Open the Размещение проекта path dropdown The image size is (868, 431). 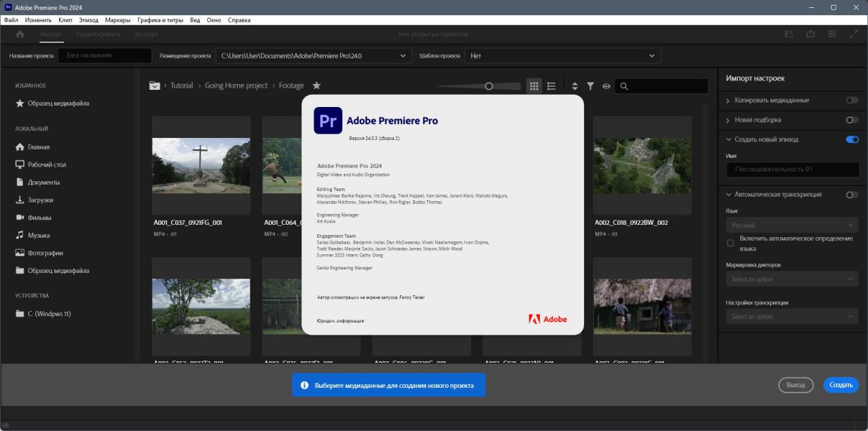tap(314, 55)
